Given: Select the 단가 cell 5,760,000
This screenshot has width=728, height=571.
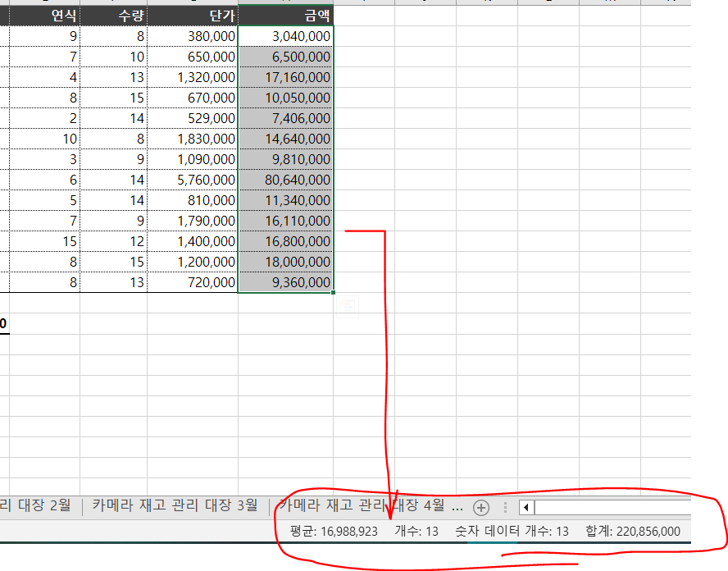Looking at the screenshot, I should pos(193,180).
